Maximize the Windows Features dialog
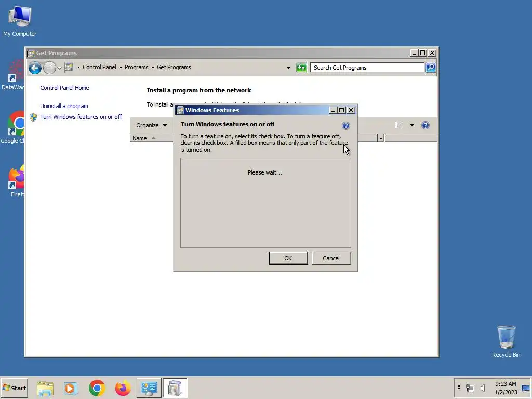The image size is (532, 399). coord(342,110)
